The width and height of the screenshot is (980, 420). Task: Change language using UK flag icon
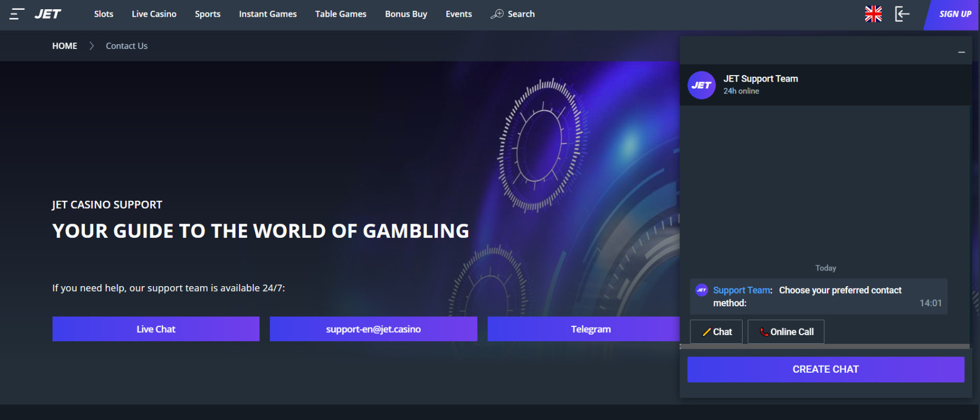click(873, 14)
